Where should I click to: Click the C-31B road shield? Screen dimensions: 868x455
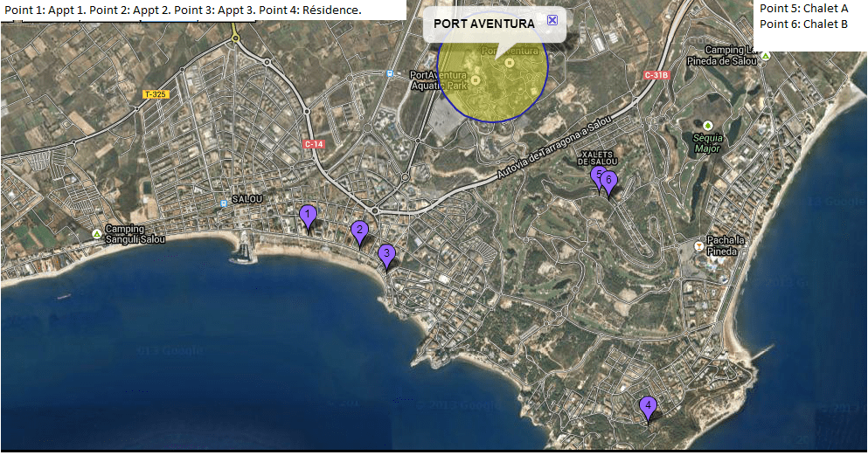click(656, 75)
